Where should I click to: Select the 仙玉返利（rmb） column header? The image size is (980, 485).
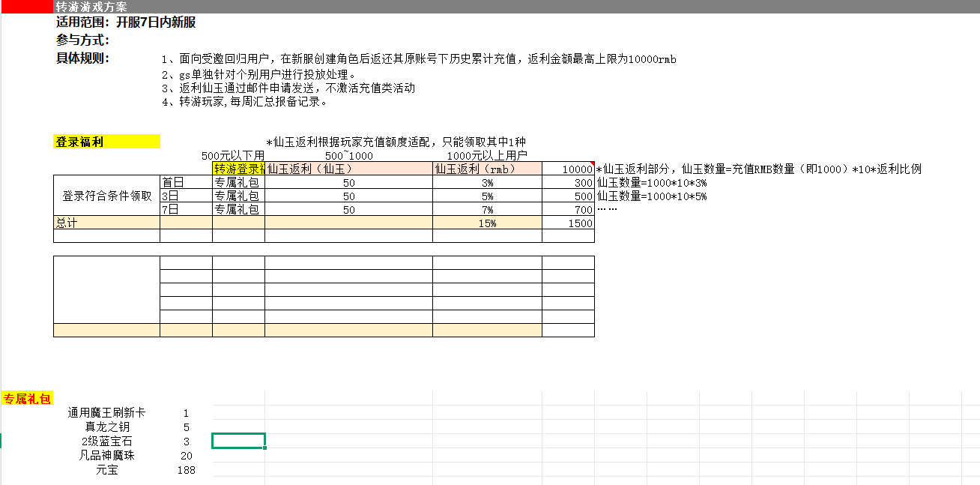coord(487,169)
